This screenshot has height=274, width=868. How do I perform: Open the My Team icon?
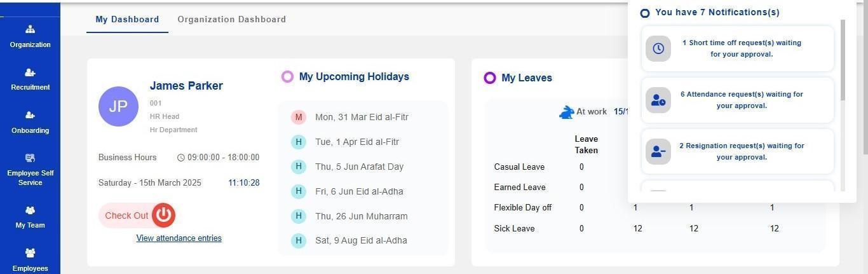tap(30, 210)
